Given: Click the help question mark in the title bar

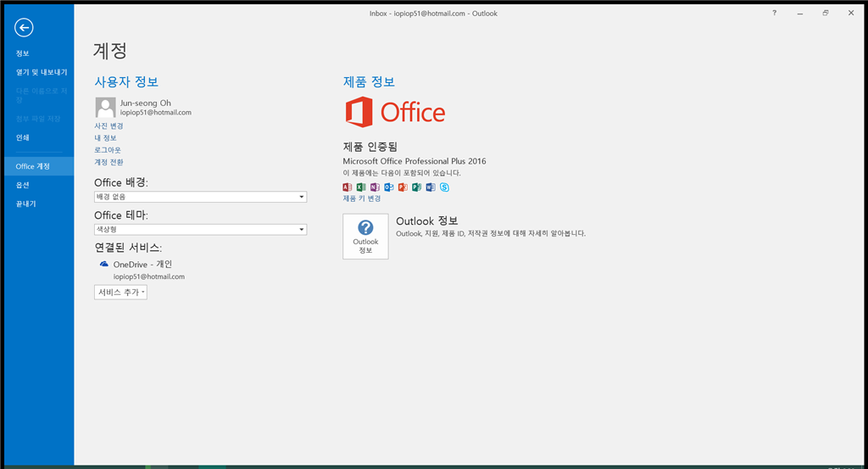Looking at the screenshot, I should click(775, 13).
